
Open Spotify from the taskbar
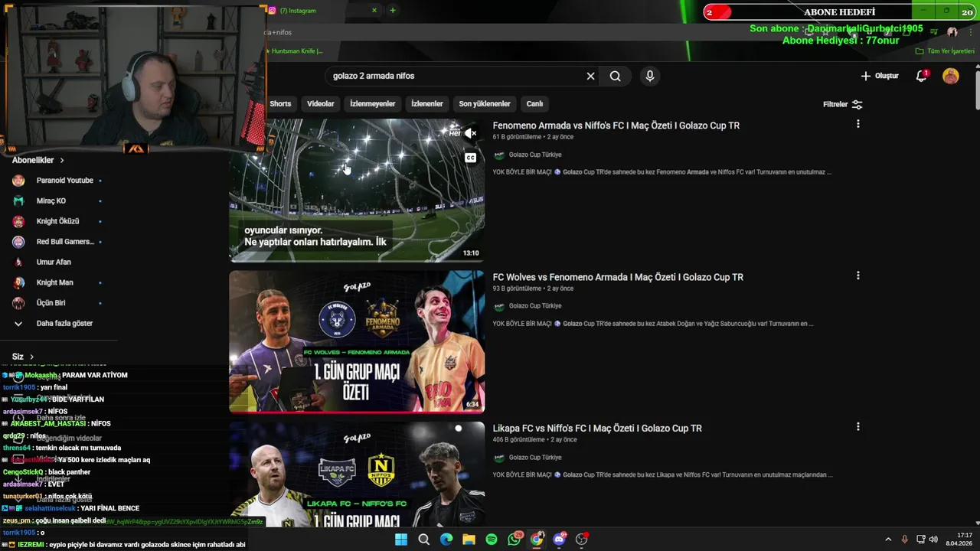pyautogui.click(x=492, y=540)
